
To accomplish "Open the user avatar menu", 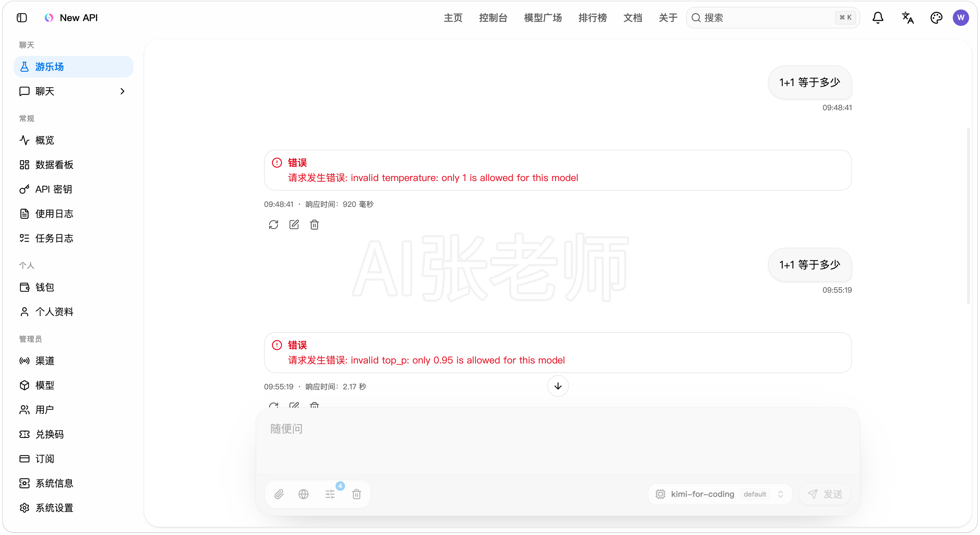I will [x=961, y=18].
